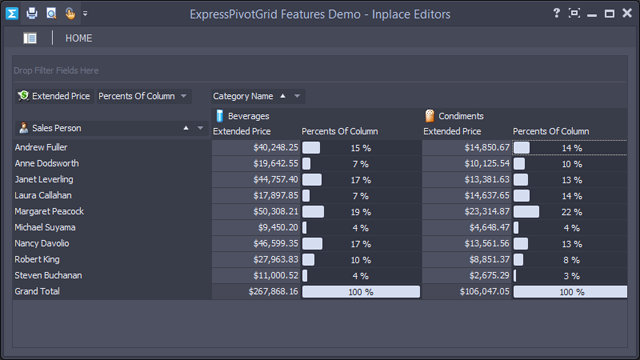Select the Beverages column header
Image resolution: width=640 pixels, height=360 pixels.
pyautogui.click(x=317, y=116)
